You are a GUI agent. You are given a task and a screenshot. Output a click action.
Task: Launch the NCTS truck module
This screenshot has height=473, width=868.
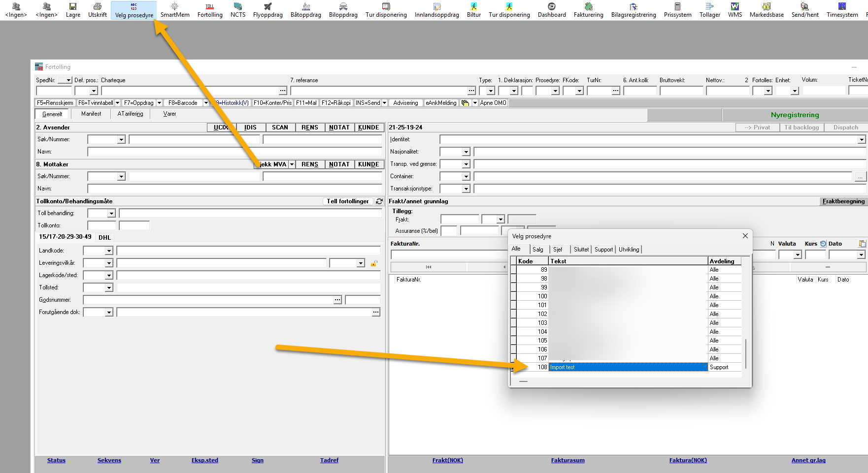coord(237,9)
